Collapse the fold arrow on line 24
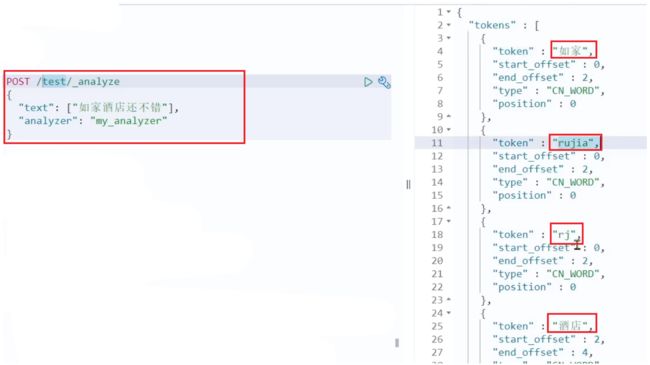The image size is (650, 365). [x=449, y=313]
